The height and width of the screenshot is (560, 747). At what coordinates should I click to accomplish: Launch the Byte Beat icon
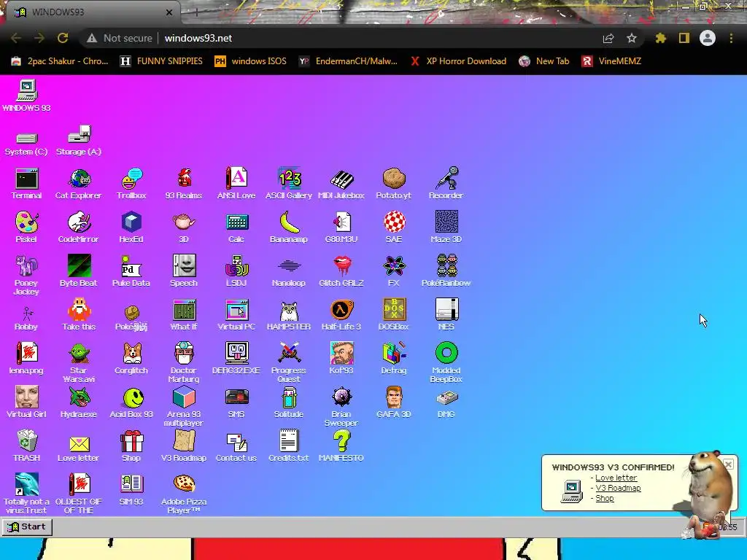click(79, 271)
